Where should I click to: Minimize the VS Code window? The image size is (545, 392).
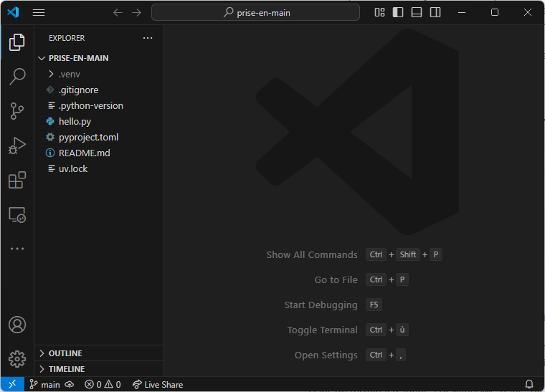[x=462, y=12]
